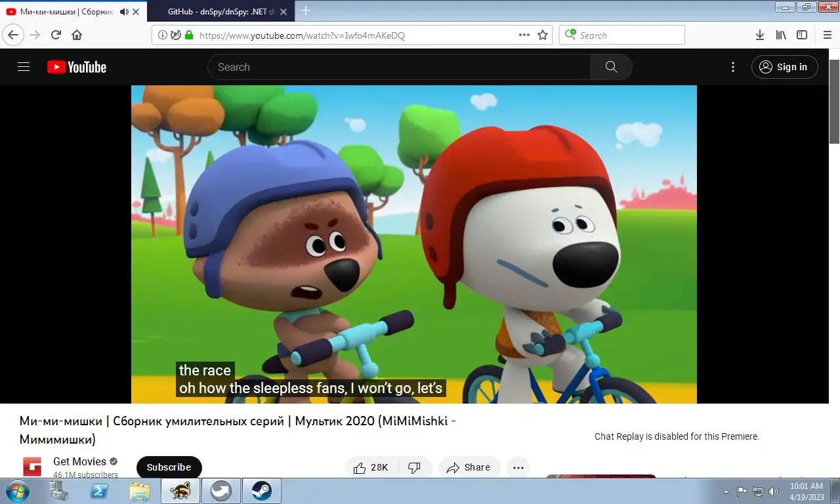Screen dimensions: 840x504
Task: Click the Sign in button
Action: [784, 67]
